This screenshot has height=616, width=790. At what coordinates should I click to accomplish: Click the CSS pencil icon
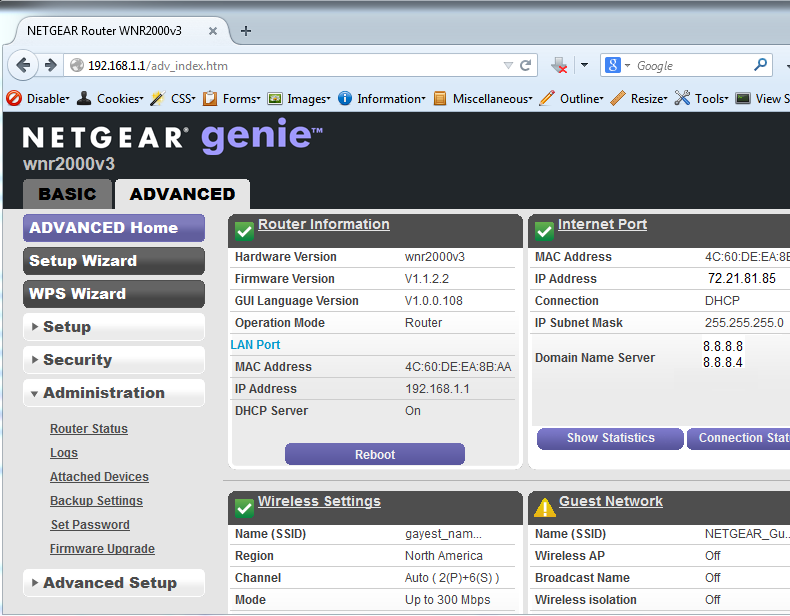click(x=158, y=98)
